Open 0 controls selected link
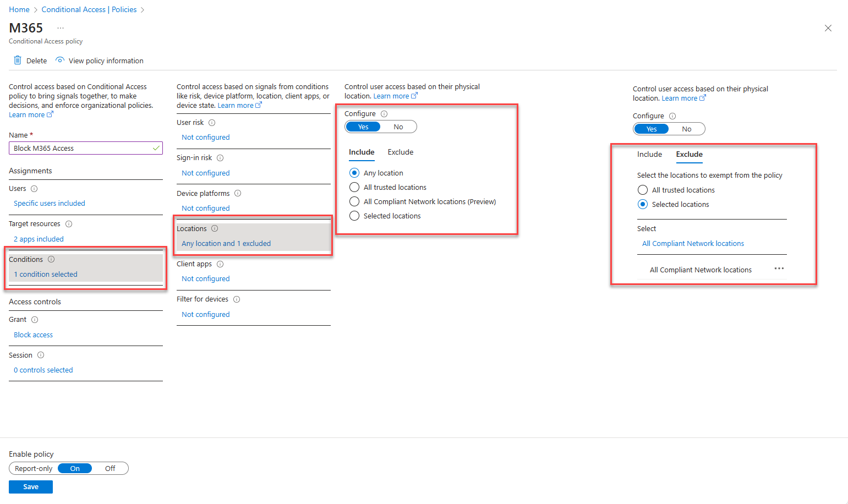 click(x=43, y=370)
